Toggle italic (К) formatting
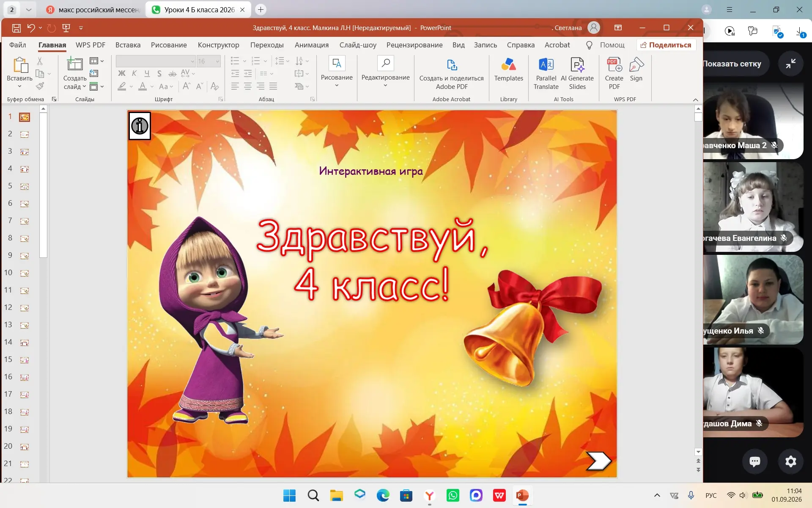The image size is (812, 508). 134,74
